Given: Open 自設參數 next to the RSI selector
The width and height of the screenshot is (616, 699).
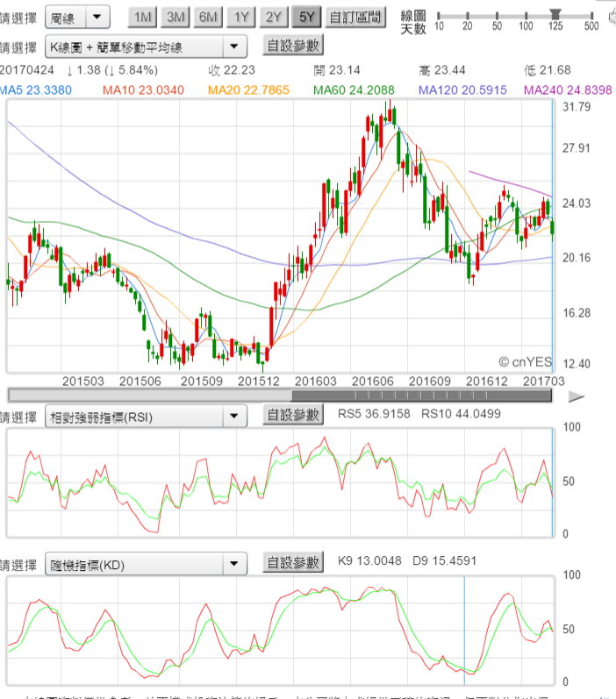Looking at the screenshot, I should point(292,416).
